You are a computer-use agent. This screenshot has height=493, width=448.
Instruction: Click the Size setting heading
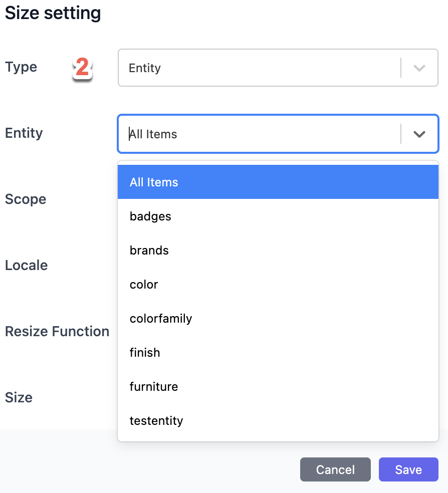click(x=53, y=13)
